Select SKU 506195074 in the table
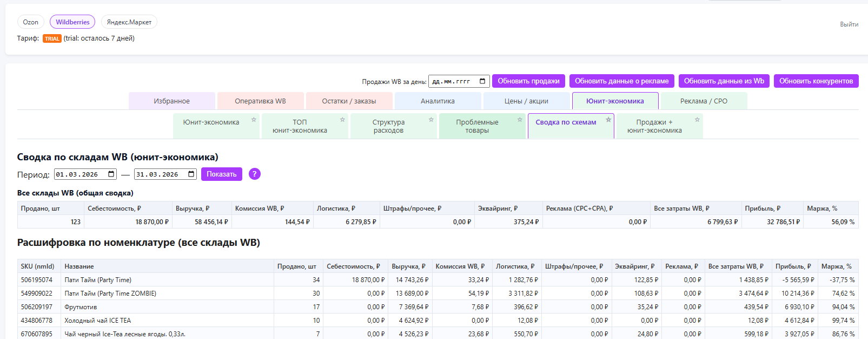Image resolution: width=868 pixels, height=339 pixels. [x=37, y=280]
